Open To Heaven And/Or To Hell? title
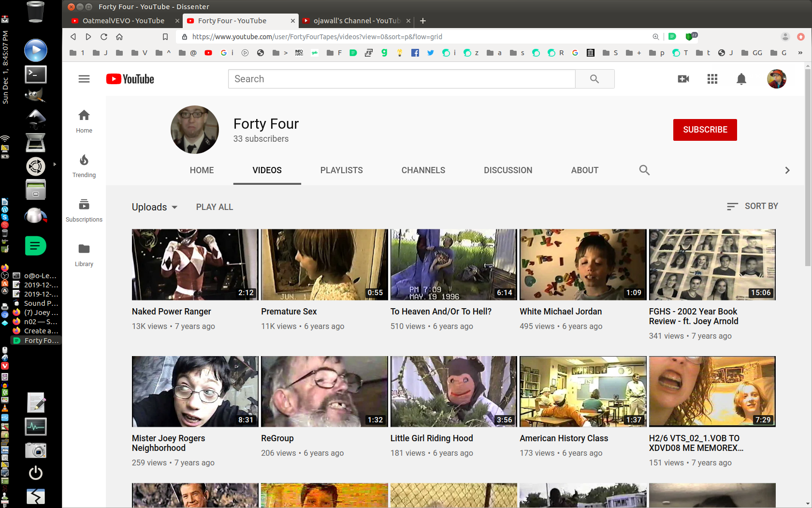Image resolution: width=812 pixels, height=508 pixels. [441, 312]
